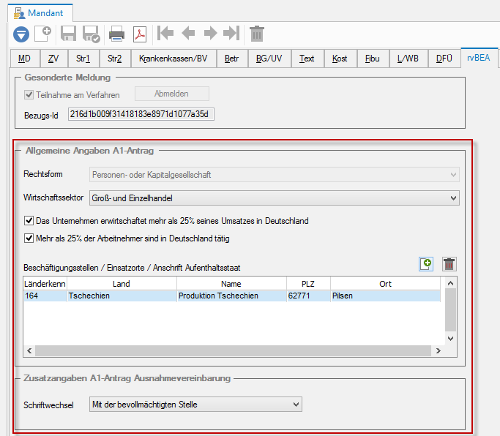Click vertical scrollbar down arrow in table

450,339
